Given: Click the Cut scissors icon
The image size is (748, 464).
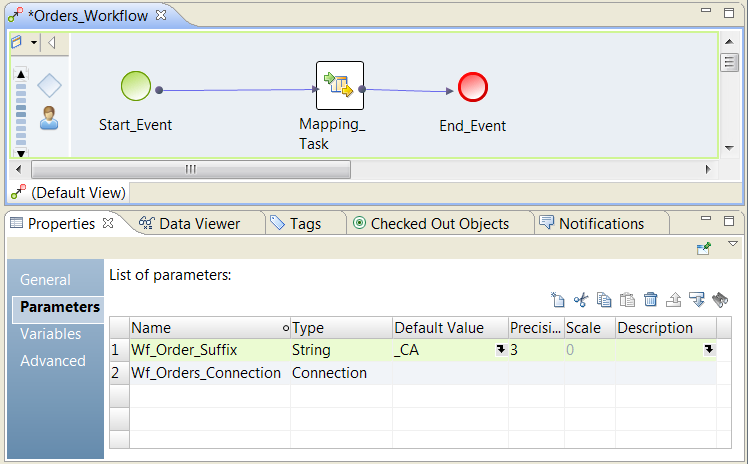Looking at the screenshot, I should click(x=580, y=299).
